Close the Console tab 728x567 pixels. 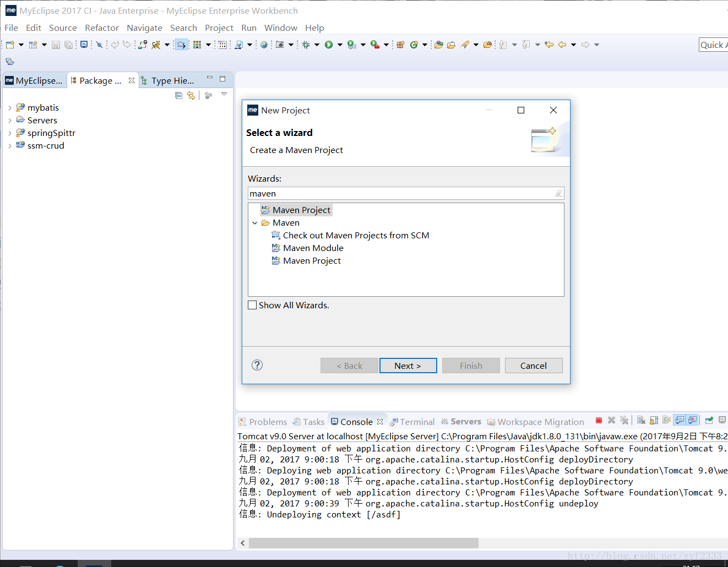[x=380, y=422]
